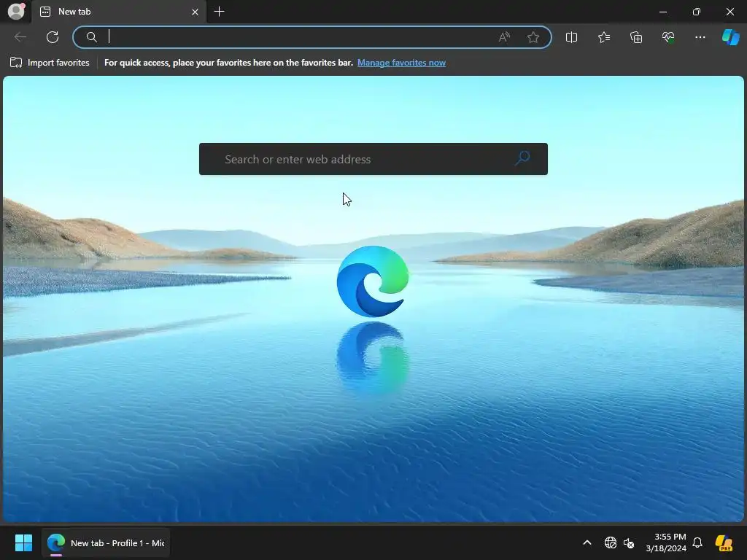
Task: Click Import favorites
Action: point(50,63)
